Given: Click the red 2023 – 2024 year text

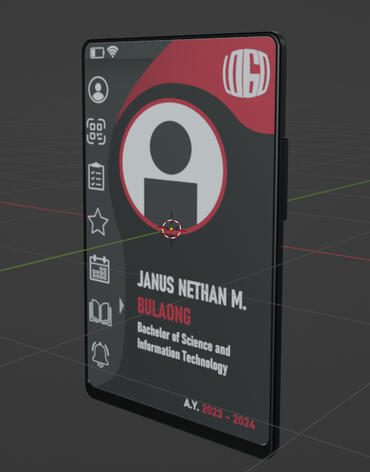Looking at the screenshot, I should point(229,417).
